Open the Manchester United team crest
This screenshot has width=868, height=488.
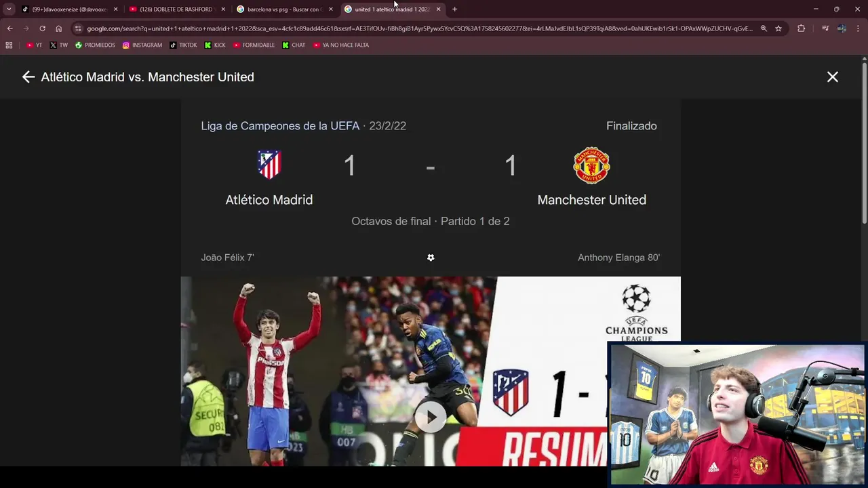click(592, 165)
